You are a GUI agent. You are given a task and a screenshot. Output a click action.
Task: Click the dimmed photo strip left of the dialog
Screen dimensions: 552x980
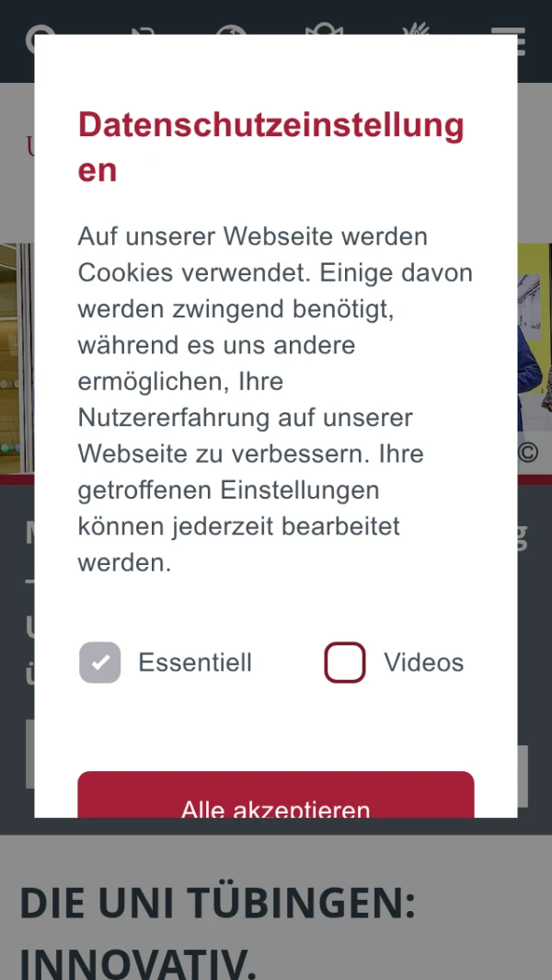click(17, 358)
